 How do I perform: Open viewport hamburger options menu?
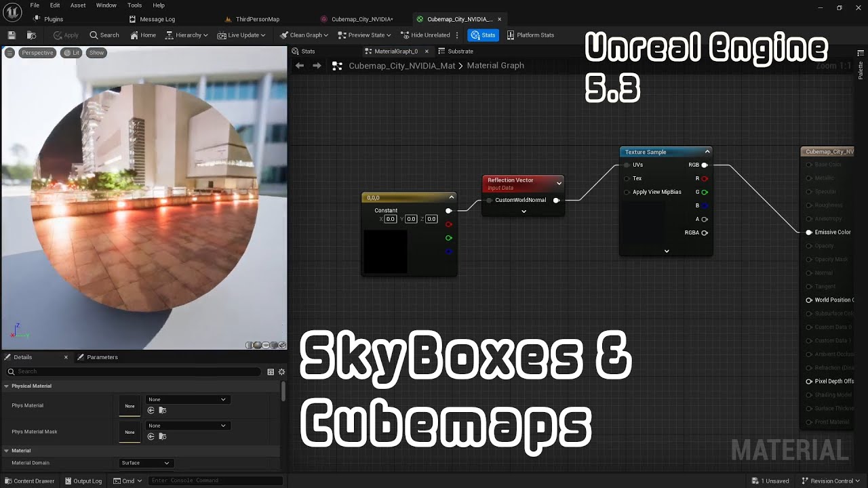coord(9,52)
